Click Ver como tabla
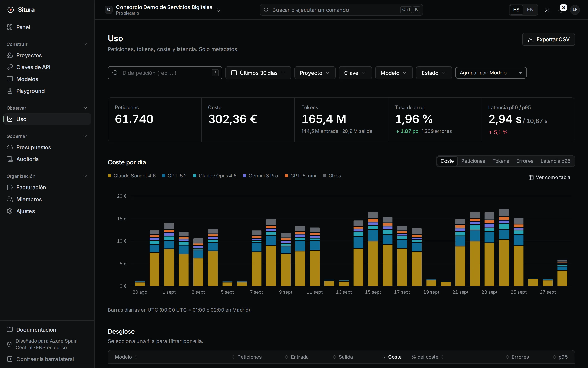588x368 pixels. click(549, 177)
